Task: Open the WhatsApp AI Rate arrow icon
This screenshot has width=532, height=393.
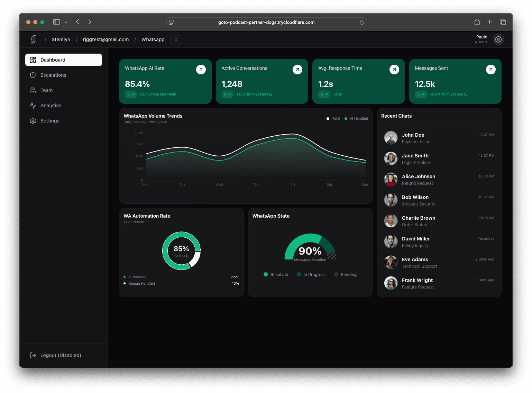Action: pos(201,70)
